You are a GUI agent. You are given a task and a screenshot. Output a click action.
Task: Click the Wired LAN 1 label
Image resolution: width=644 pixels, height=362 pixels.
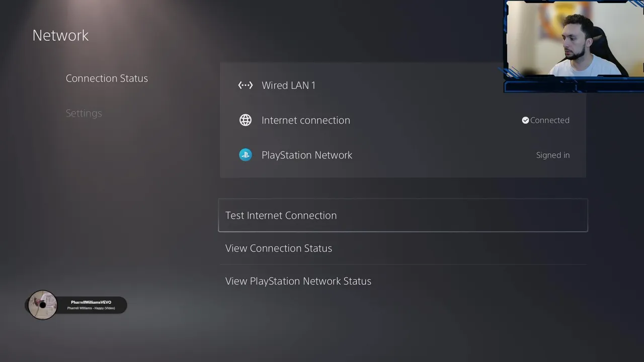point(288,85)
